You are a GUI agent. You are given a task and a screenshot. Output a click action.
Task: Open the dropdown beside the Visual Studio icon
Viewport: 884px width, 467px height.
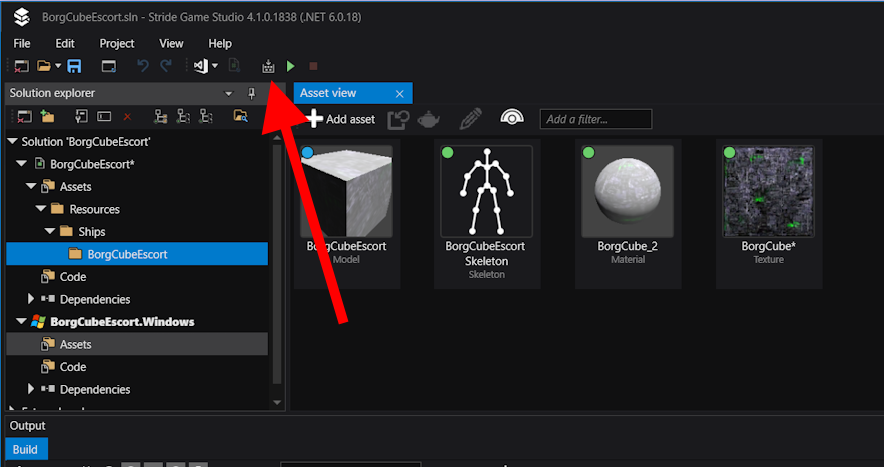pyautogui.click(x=215, y=66)
